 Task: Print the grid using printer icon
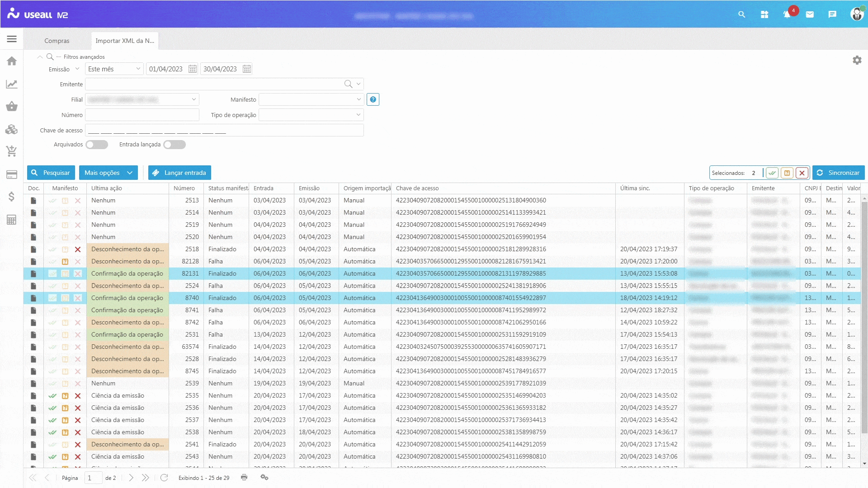tap(244, 477)
